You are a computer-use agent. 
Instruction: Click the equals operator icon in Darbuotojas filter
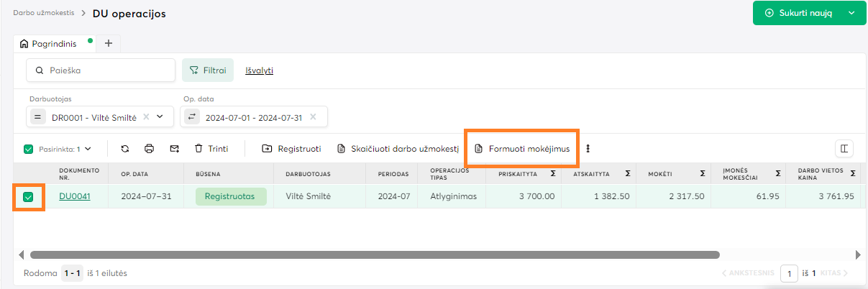(37, 116)
